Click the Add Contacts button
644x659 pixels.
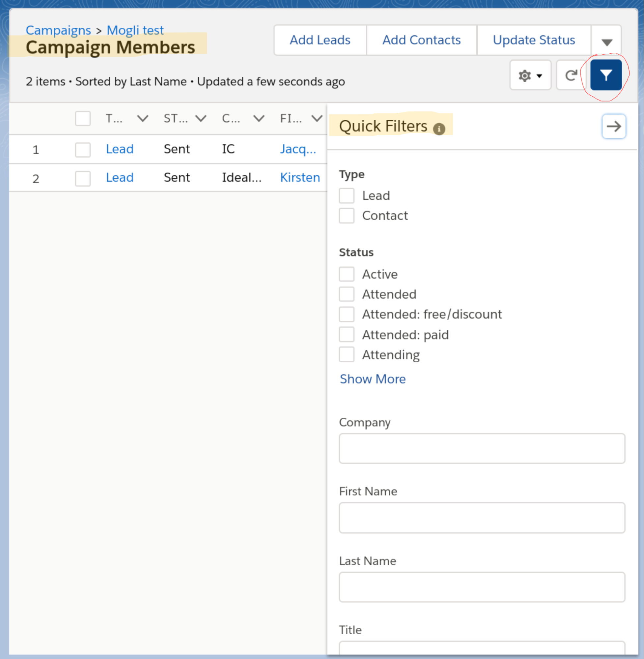click(x=421, y=40)
